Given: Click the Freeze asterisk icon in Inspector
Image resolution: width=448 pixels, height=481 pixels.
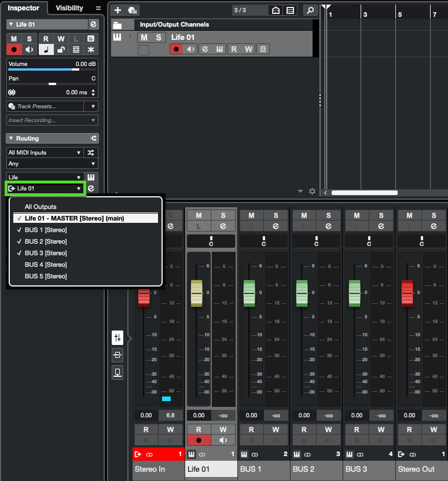Looking at the screenshot, I should click(91, 49).
